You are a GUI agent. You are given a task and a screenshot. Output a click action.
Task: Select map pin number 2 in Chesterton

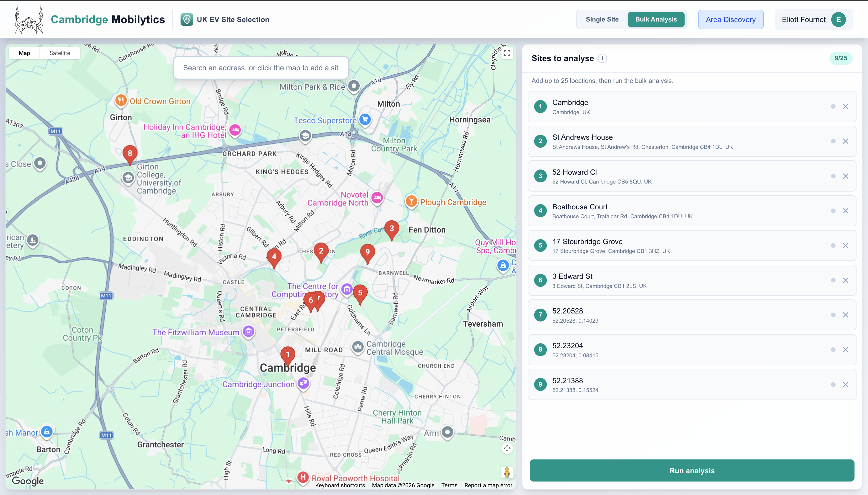pos(321,253)
